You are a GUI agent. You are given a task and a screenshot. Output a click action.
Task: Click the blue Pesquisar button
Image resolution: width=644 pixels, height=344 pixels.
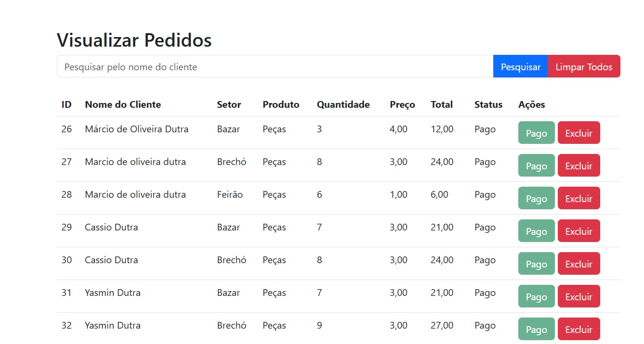pos(520,66)
